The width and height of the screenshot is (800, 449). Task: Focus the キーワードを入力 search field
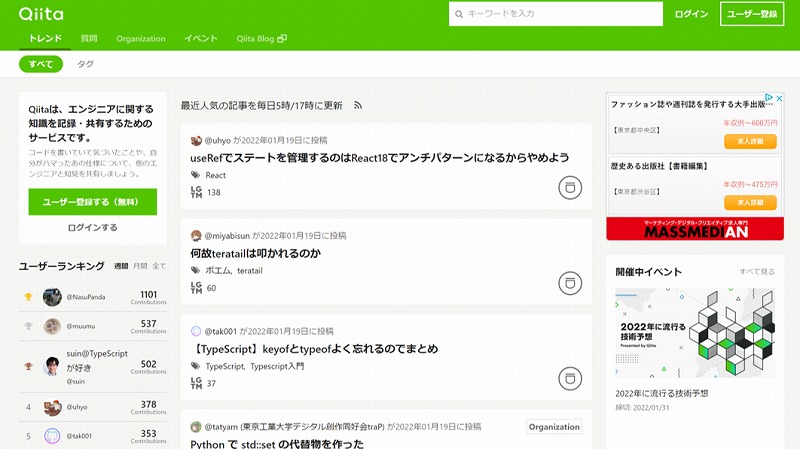[x=556, y=14]
